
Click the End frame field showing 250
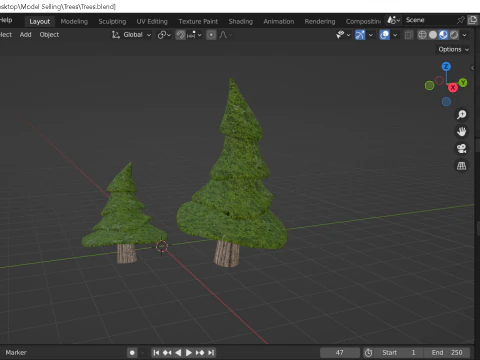(447, 352)
